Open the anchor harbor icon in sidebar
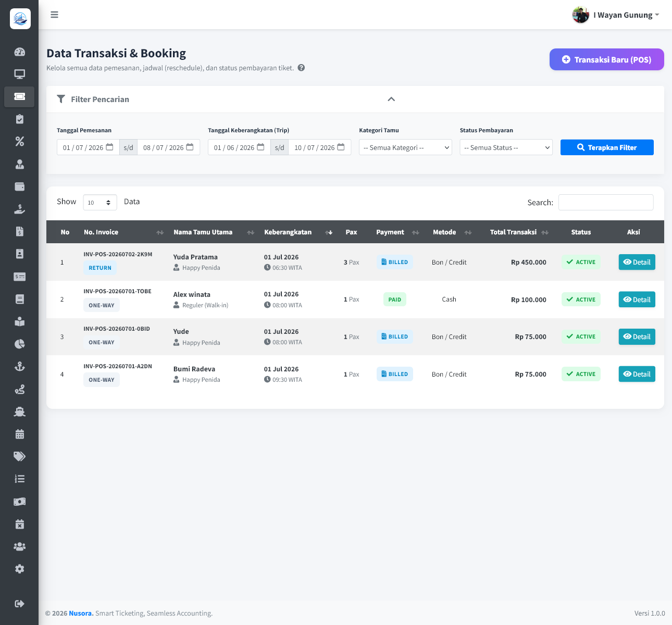The height and width of the screenshot is (625, 672). pyautogui.click(x=19, y=366)
